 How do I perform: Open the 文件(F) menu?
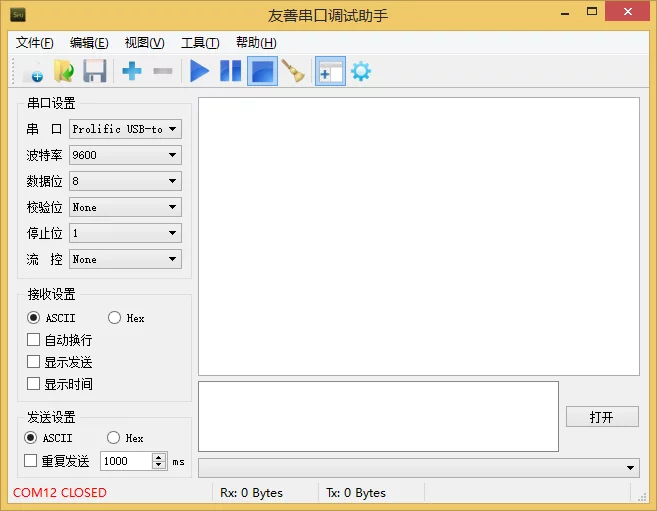pos(35,43)
